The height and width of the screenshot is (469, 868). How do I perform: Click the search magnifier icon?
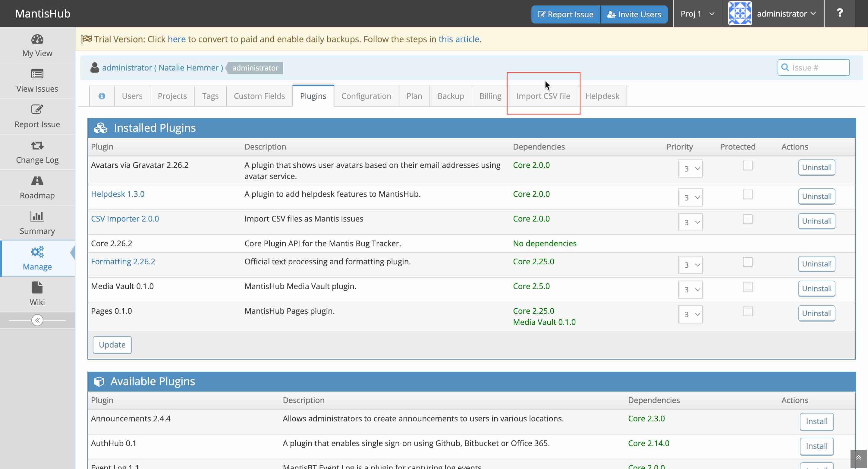785,68
